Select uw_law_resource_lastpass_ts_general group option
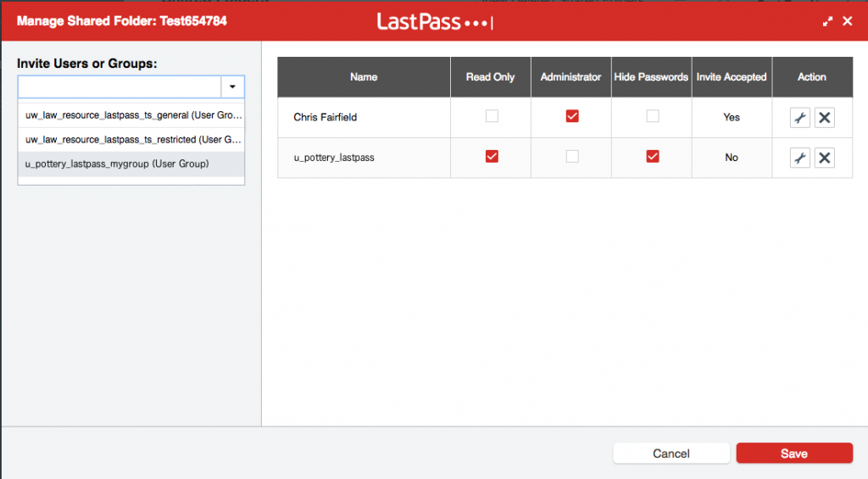868x479 pixels. 131,115
